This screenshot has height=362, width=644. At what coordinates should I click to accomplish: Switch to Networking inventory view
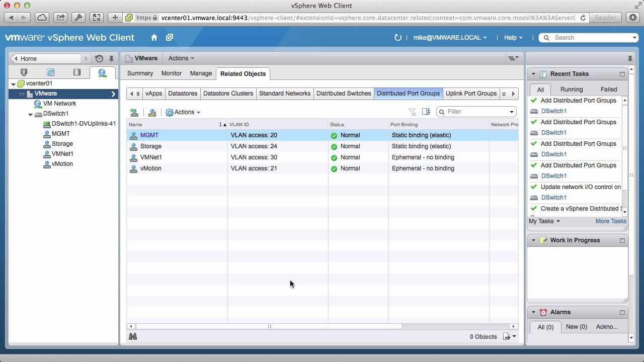pos(102,73)
